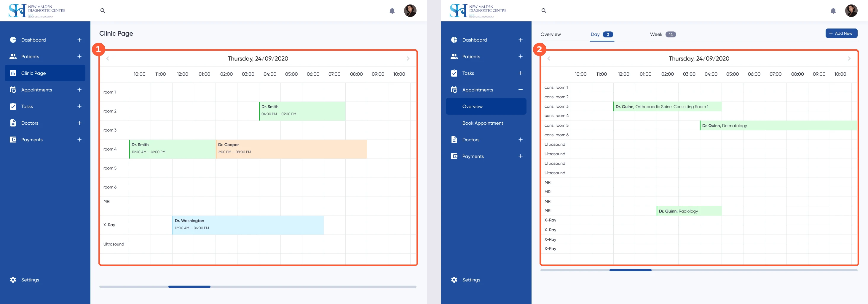
Task: Collapse Appointments minus in right sidebar
Action: [521, 90]
